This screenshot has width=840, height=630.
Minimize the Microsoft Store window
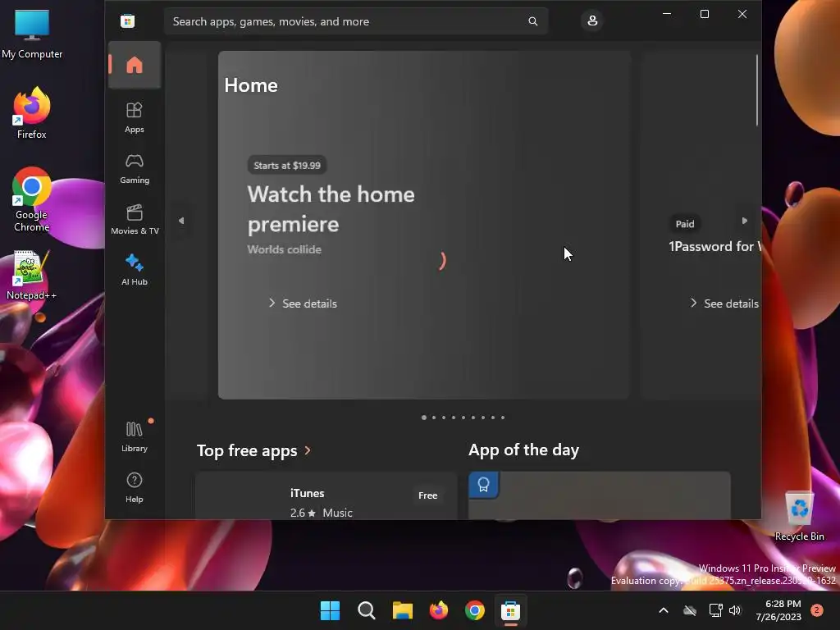pyautogui.click(x=667, y=14)
